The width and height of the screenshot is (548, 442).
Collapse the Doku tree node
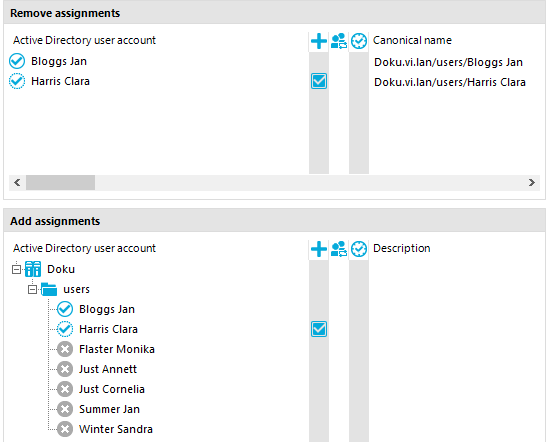click(16, 269)
